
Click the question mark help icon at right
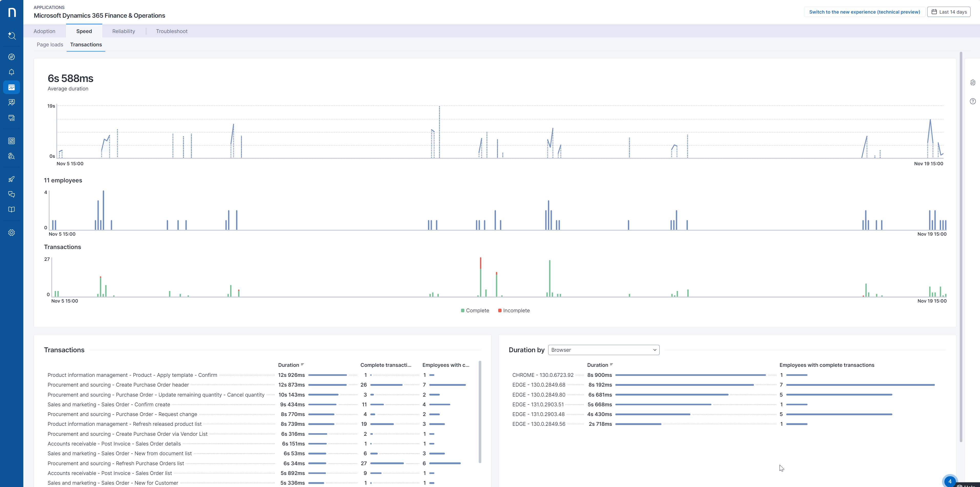tap(972, 101)
